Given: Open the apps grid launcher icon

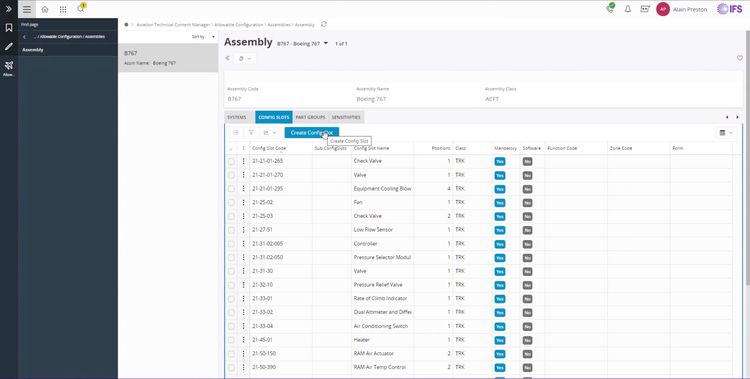Looking at the screenshot, I should [x=63, y=9].
